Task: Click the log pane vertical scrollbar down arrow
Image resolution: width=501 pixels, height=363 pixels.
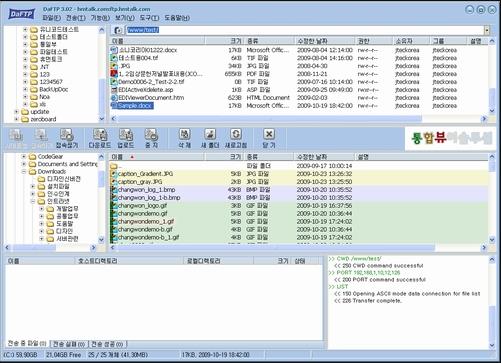Action: 492,345
